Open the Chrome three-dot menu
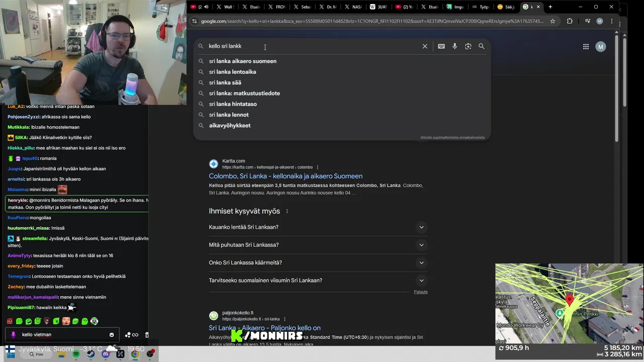Image resolution: width=644 pixels, height=362 pixels. (612, 21)
